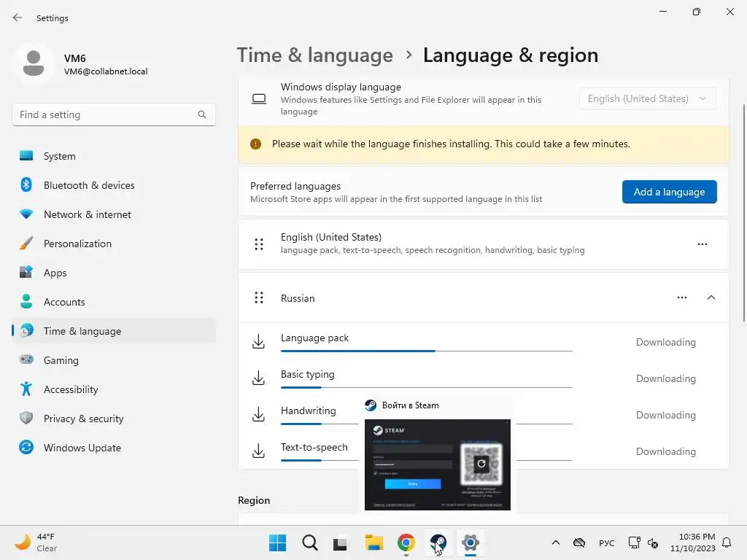Image resolution: width=747 pixels, height=560 pixels.
Task: Click drag handle for Russian
Action: (x=259, y=297)
